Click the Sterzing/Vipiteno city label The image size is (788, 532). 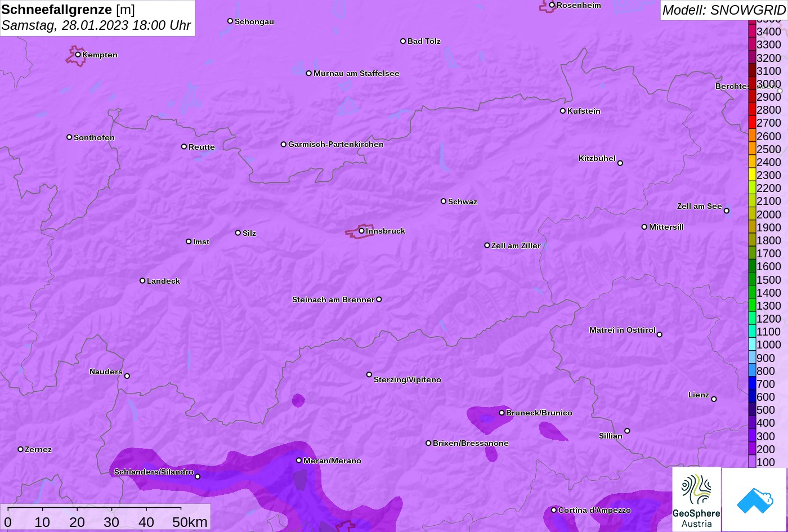408,380
